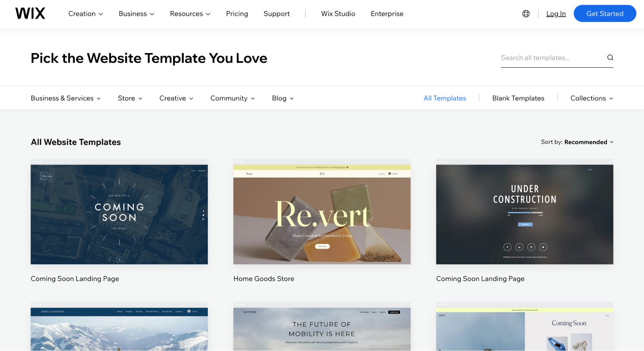Viewport: 644px width, 351px height.
Task: Expand the Collections dropdown filter
Action: click(592, 98)
